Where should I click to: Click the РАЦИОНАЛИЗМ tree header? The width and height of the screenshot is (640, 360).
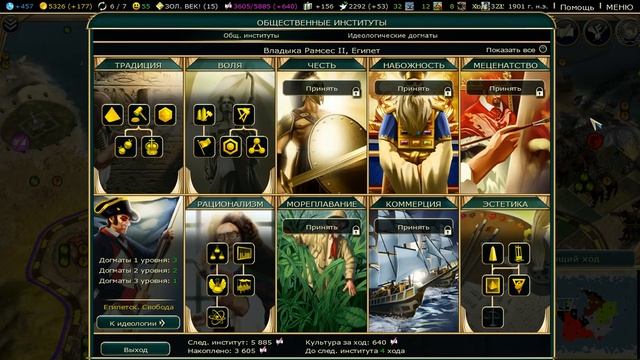(x=230, y=204)
